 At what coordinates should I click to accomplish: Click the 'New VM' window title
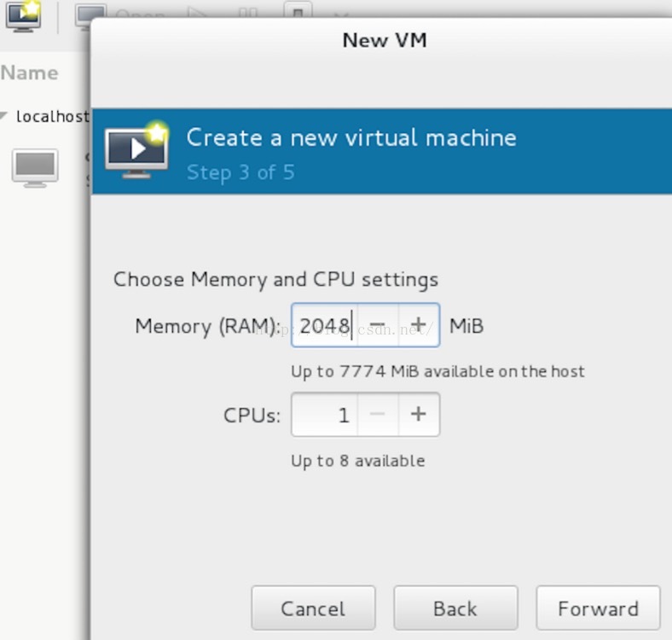pyautogui.click(x=385, y=40)
